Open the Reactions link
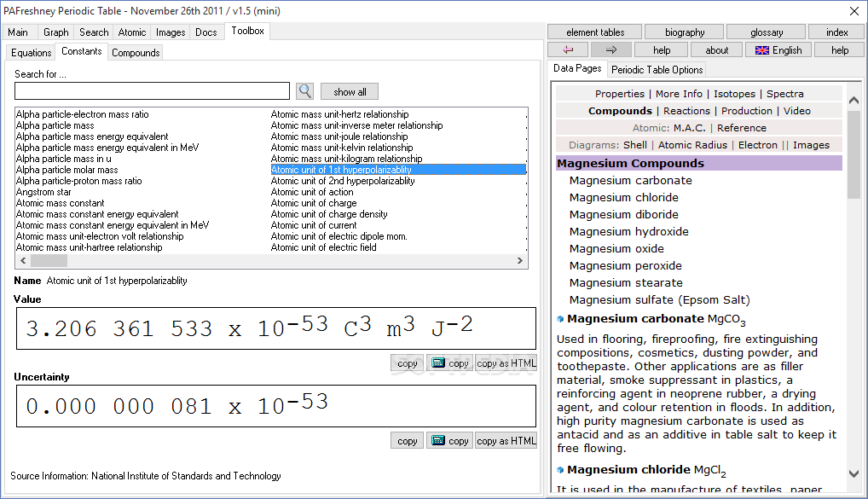This screenshot has height=499, width=868. [x=686, y=111]
